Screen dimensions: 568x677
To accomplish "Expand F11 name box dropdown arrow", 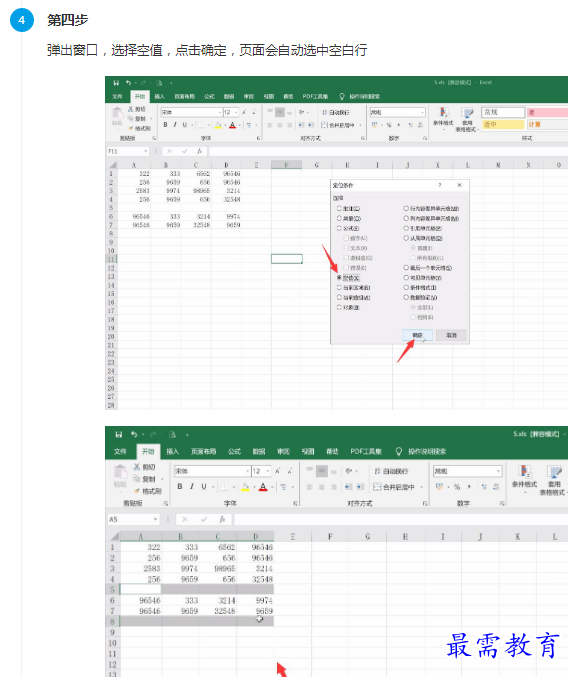I will pos(145,151).
